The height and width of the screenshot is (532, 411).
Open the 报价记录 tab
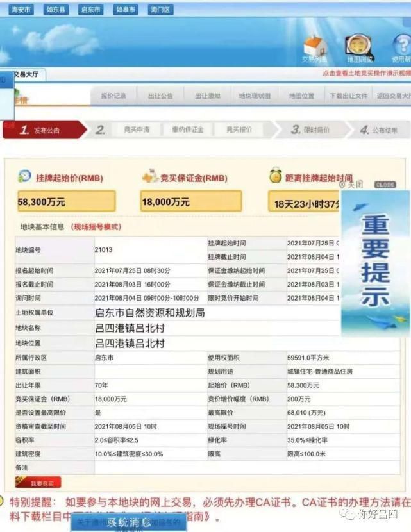pos(113,96)
